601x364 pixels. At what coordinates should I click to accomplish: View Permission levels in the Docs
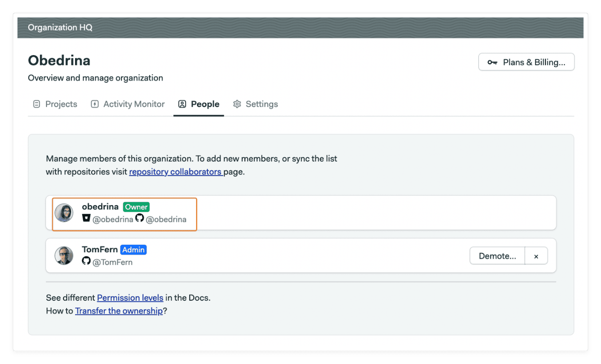click(x=130, y=298)
